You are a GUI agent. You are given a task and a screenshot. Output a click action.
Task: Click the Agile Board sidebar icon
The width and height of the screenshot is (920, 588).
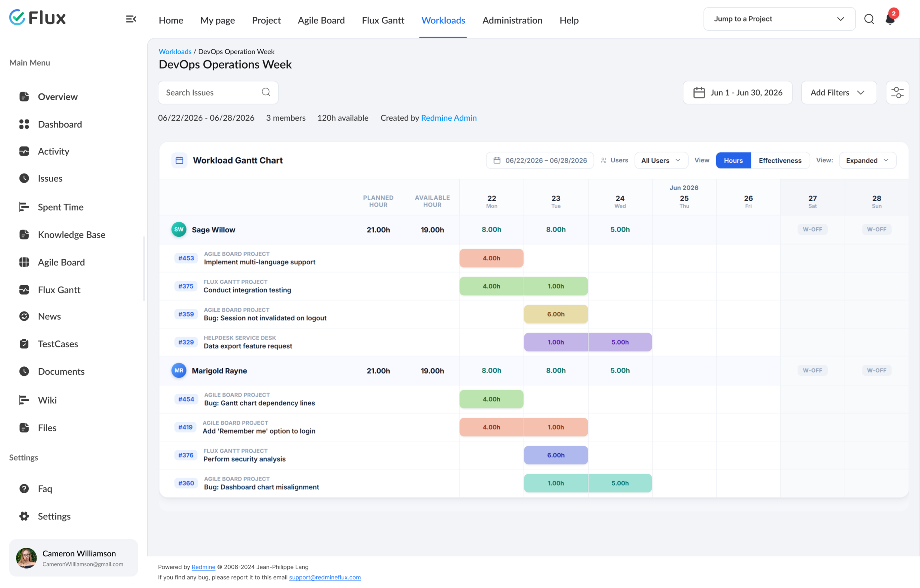24,262
